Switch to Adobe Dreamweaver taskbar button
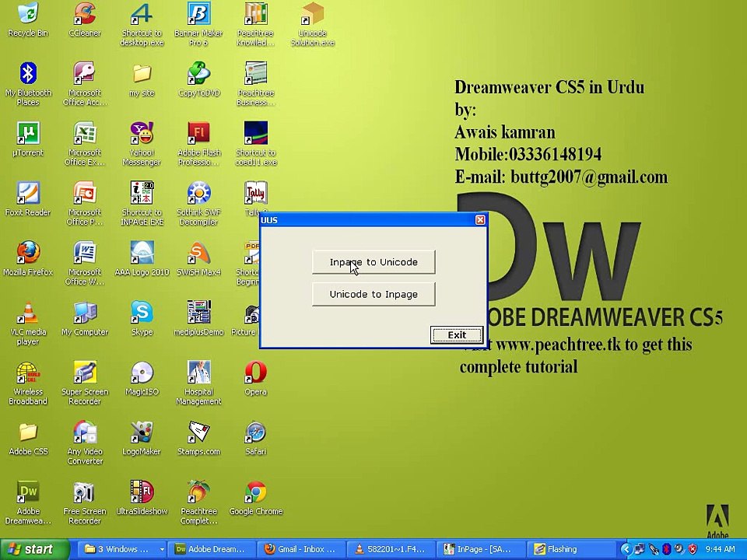This screenshot has width=747, height=560. click(212, 549)
